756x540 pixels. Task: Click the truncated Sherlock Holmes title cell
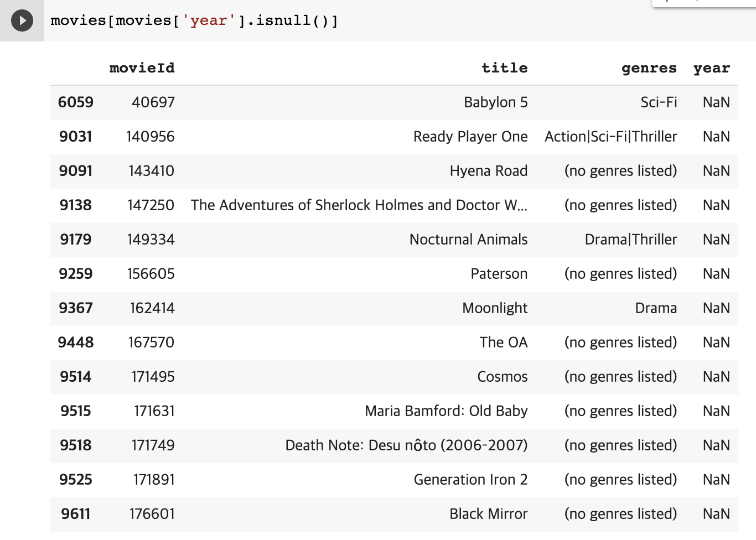(359, 205)
